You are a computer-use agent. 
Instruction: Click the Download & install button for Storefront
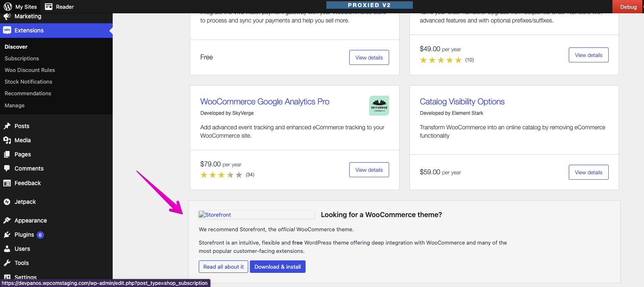(x=277, y=266)
